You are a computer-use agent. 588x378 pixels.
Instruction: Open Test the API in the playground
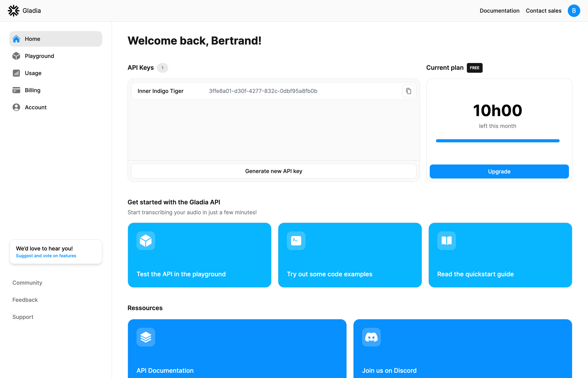[x=199, y=255]
